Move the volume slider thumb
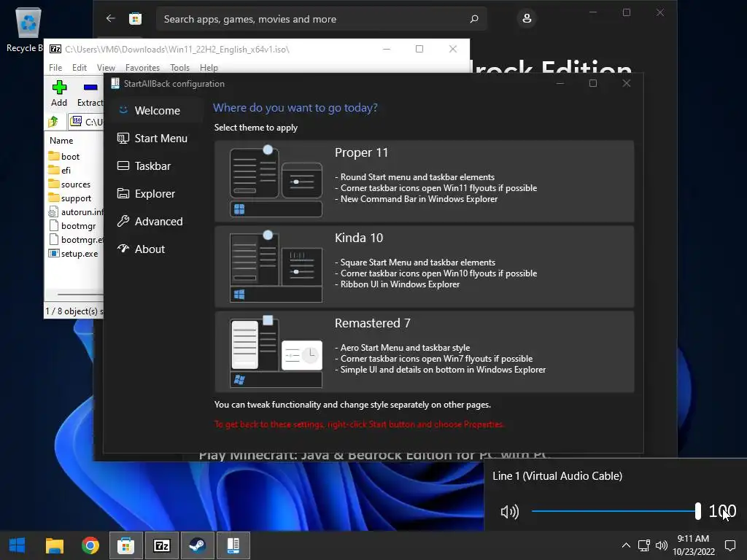 point(698,511)
